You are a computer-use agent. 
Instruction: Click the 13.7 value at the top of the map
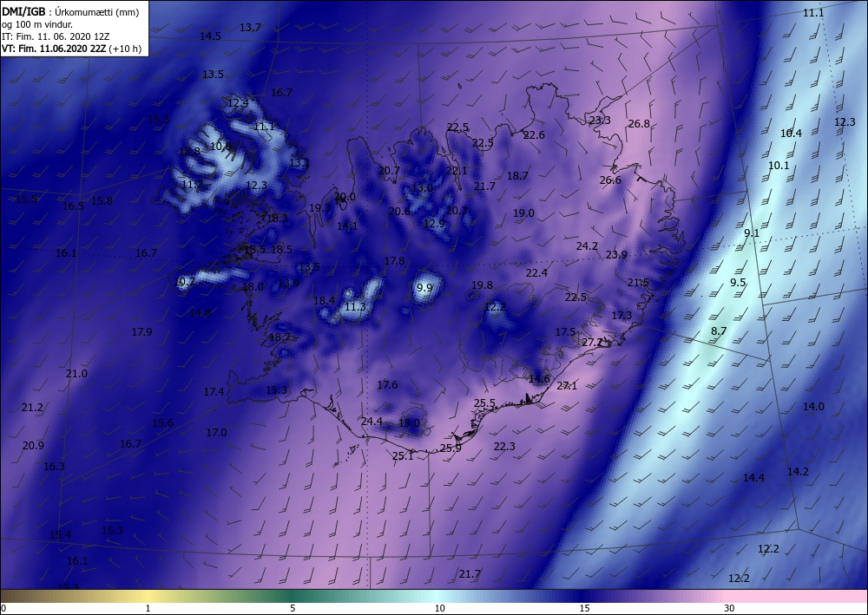[250, 27]
